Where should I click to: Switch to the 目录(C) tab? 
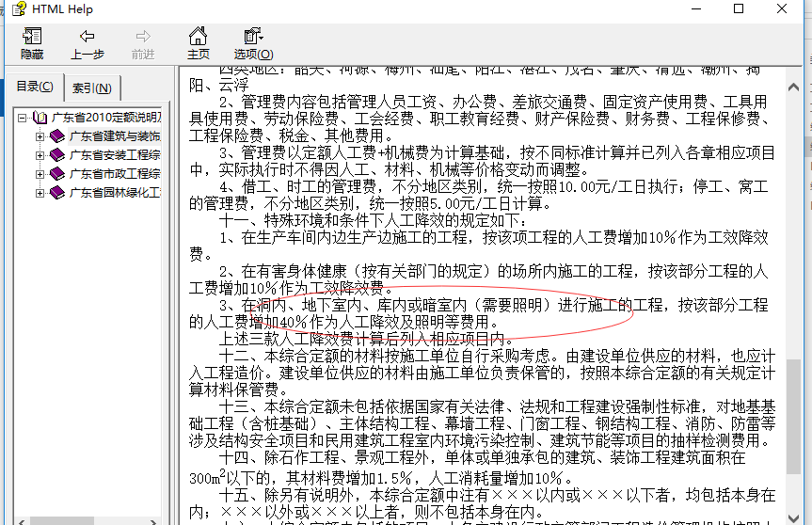click(x=35, y=87)
